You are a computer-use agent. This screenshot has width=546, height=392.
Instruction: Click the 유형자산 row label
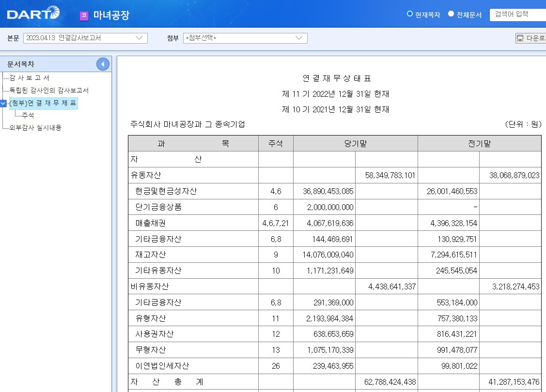point(150,318)
